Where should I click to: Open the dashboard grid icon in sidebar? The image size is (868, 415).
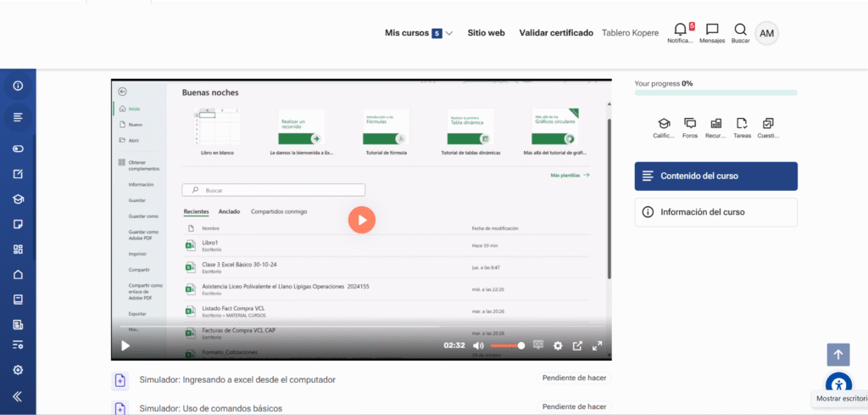click(x=19, y=250)
